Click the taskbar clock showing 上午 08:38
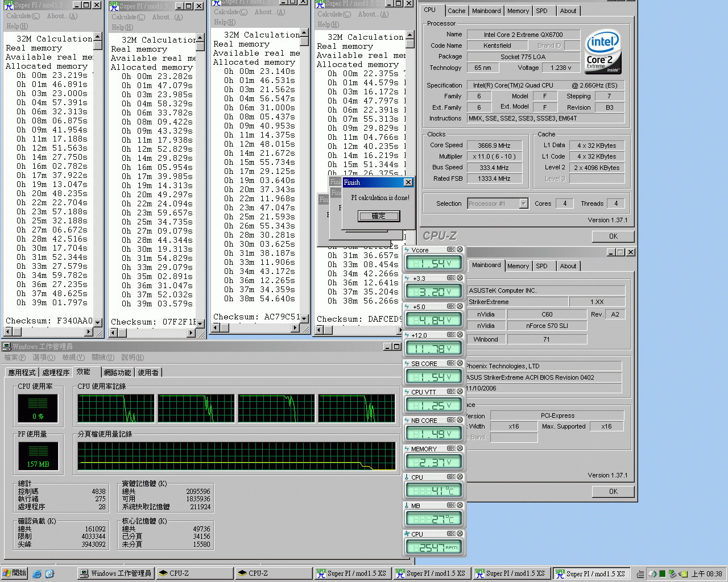728x582 pixels. (x=707, y=574)
